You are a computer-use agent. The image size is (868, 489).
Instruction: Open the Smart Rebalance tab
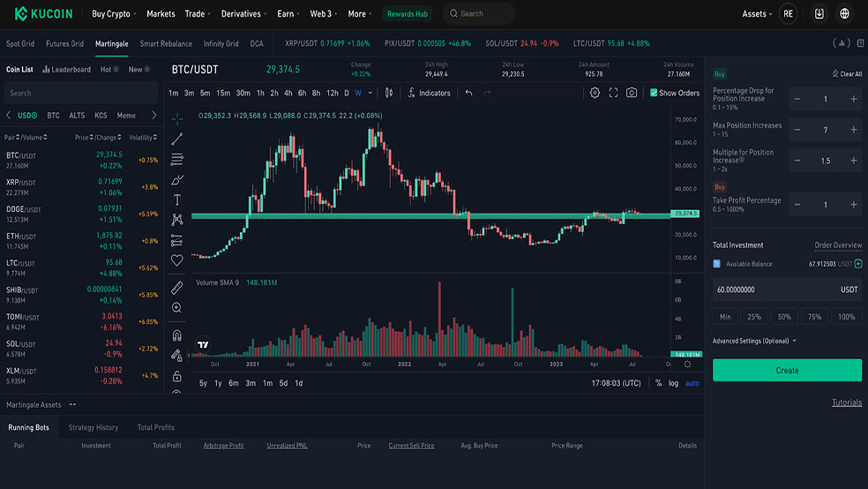coord(166,44)
